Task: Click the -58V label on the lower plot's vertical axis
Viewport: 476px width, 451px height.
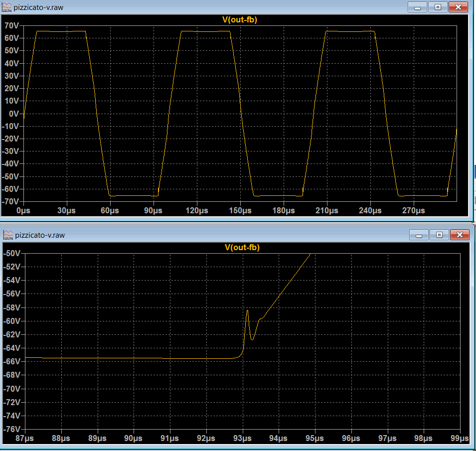Action: coord(12,307)
